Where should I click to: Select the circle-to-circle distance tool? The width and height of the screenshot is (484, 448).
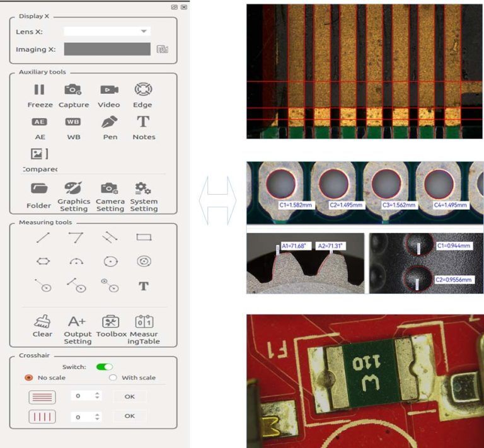(x=110, y=285)
